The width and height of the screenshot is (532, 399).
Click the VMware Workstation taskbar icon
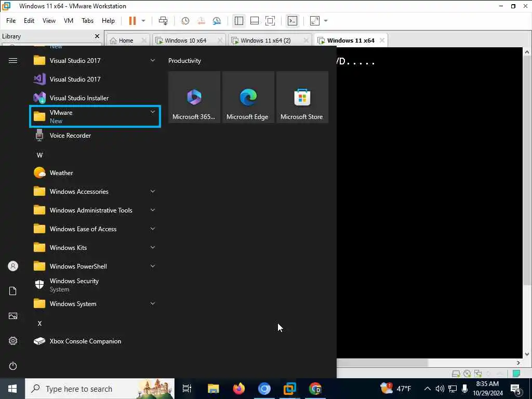click(x=290, y=389)
